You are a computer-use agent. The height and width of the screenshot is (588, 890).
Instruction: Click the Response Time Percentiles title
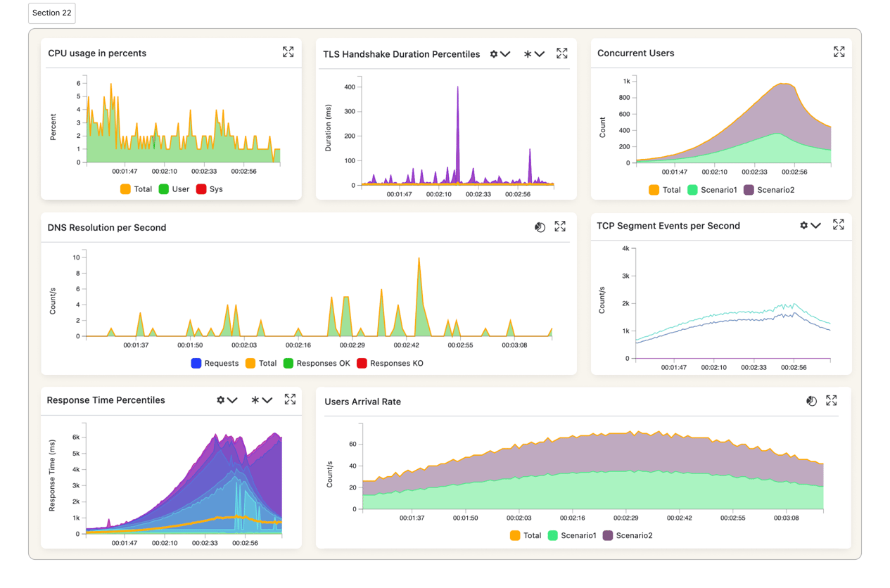[106, 400]
